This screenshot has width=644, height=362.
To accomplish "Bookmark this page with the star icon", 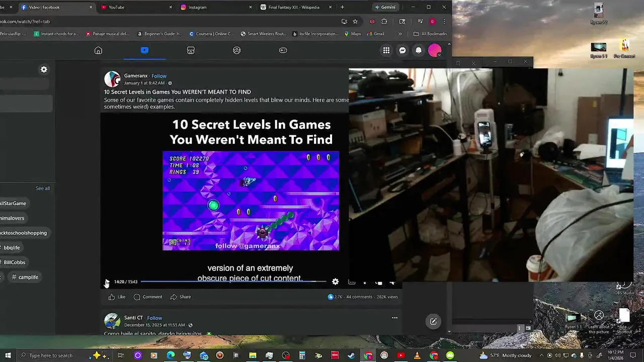I will 355,22.
